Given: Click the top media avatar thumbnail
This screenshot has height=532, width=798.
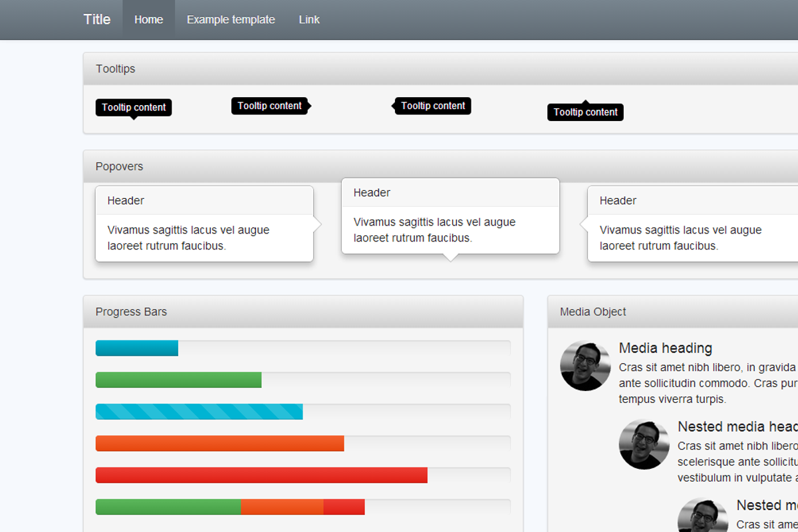Looking at the screenshot, I should click(585, 365).
